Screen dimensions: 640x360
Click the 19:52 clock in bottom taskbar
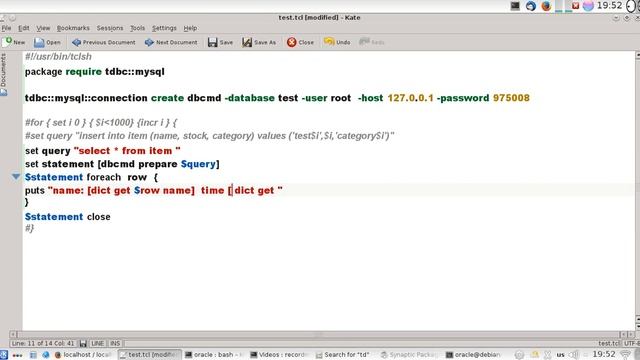(604, 354)
